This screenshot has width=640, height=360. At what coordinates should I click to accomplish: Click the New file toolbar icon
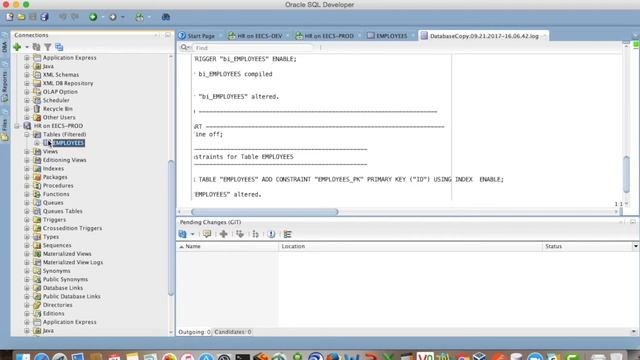point(9,17)
